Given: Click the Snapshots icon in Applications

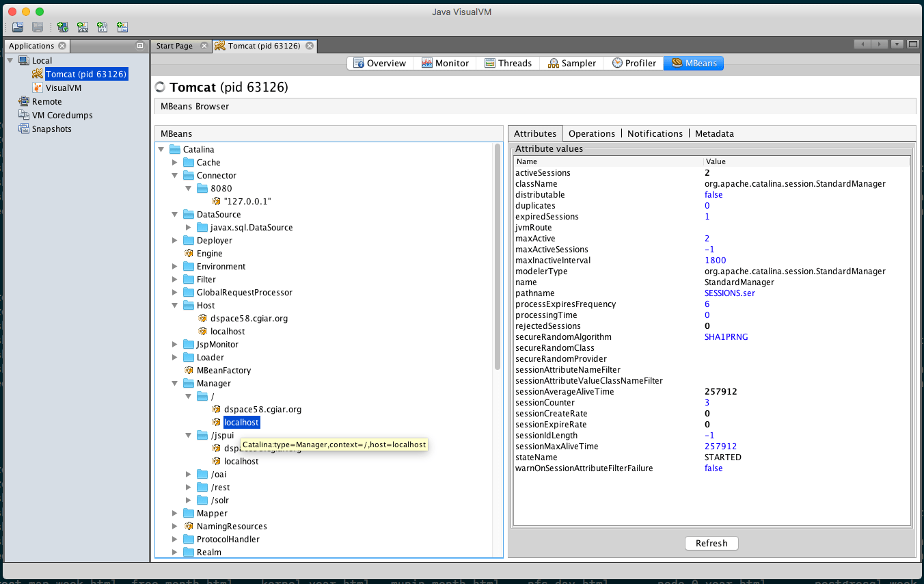Looking at the screenshot, I should pos(24,129).
